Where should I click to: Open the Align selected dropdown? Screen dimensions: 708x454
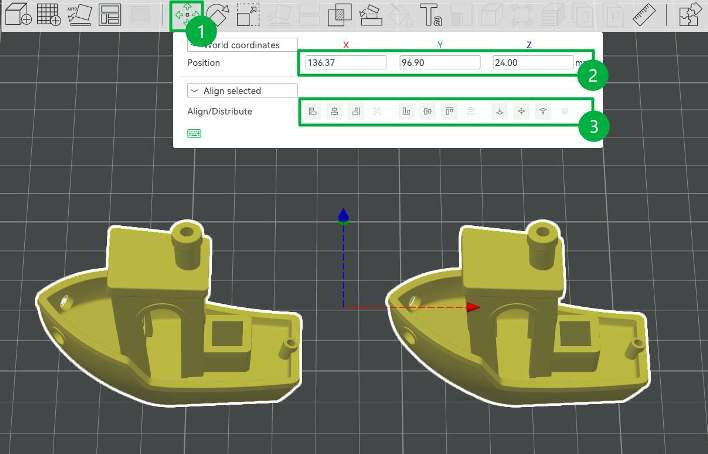[x=242, y=90]
